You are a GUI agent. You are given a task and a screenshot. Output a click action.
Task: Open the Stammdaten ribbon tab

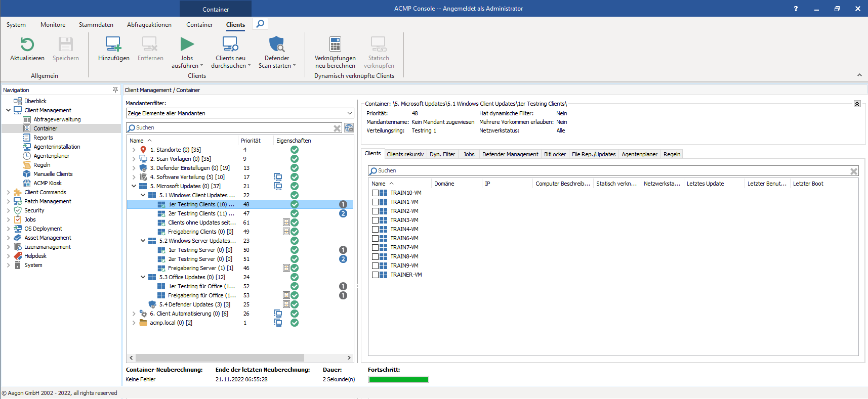click(96, 25)
